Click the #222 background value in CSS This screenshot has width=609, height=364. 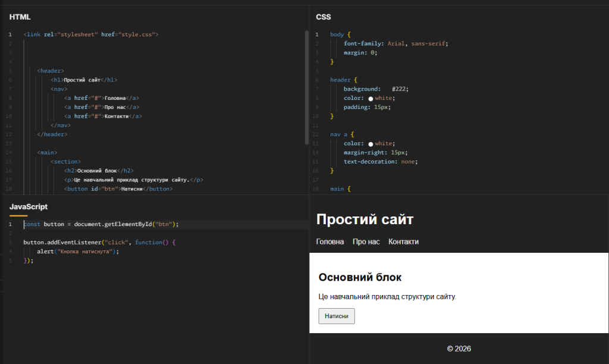coord(400,89)
